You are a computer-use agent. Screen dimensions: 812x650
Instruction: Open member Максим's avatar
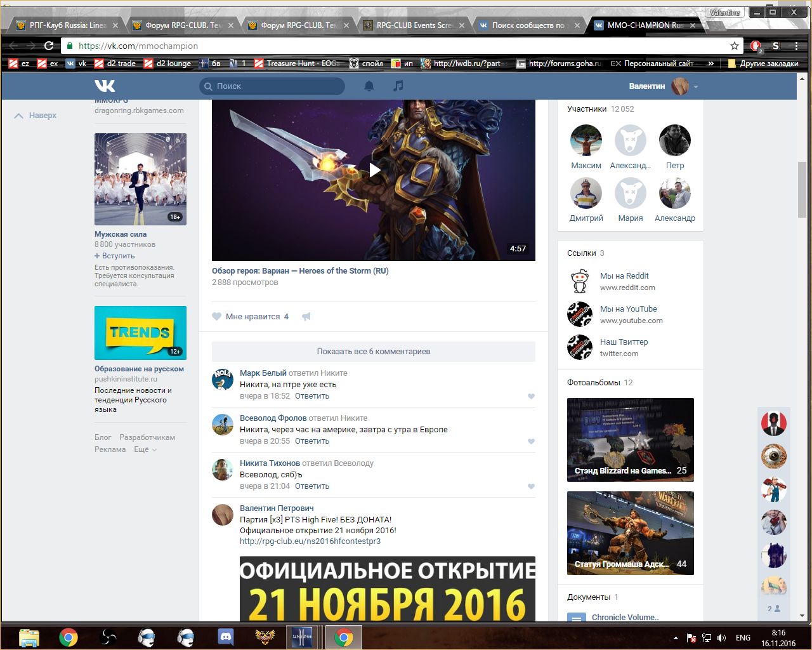tap(586, 140)
